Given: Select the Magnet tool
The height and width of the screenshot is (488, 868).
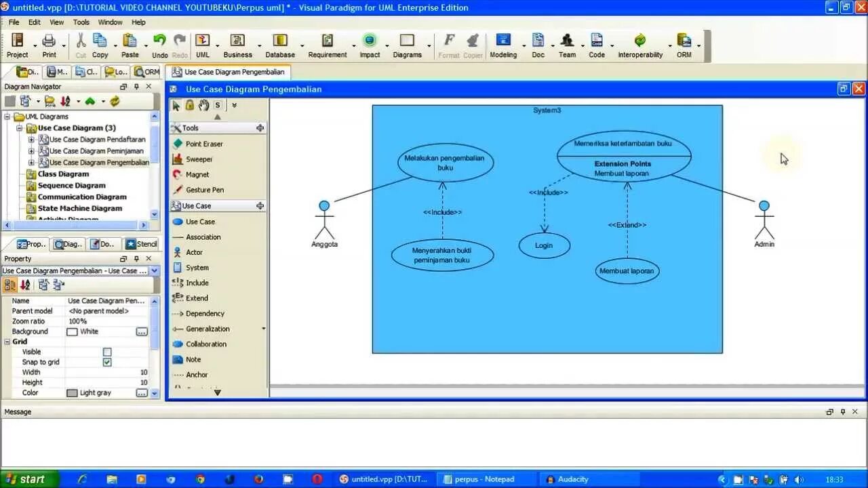Looking at the screenshot, I should click(195, 174).
